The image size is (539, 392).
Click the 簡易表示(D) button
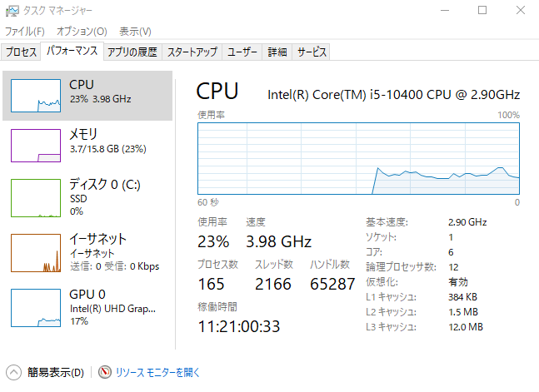55,372
